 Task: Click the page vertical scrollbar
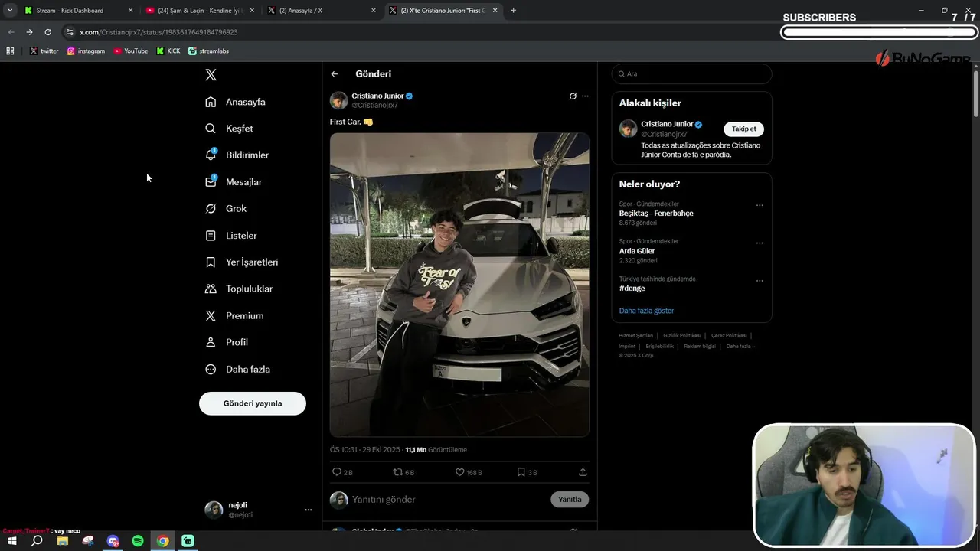pos(976,94)
